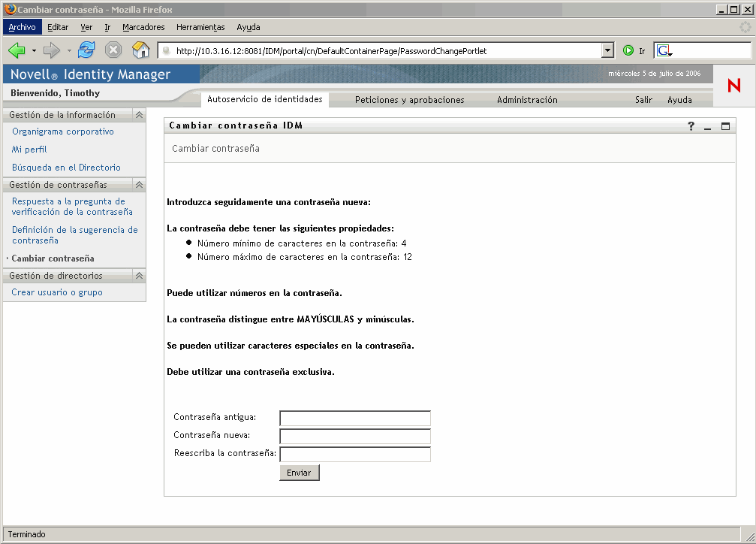Click the Número mínimo de caracteres line
Viewport: 756px width, 544px height.
[302, 243]
